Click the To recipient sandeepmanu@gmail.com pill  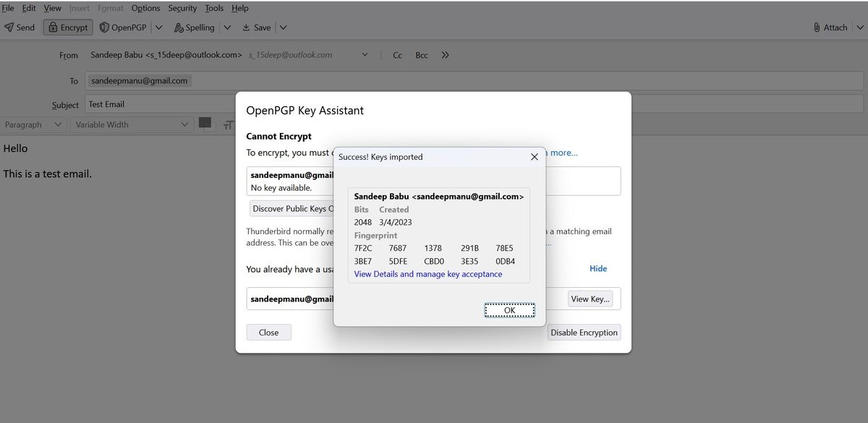(x=140, y=81)
